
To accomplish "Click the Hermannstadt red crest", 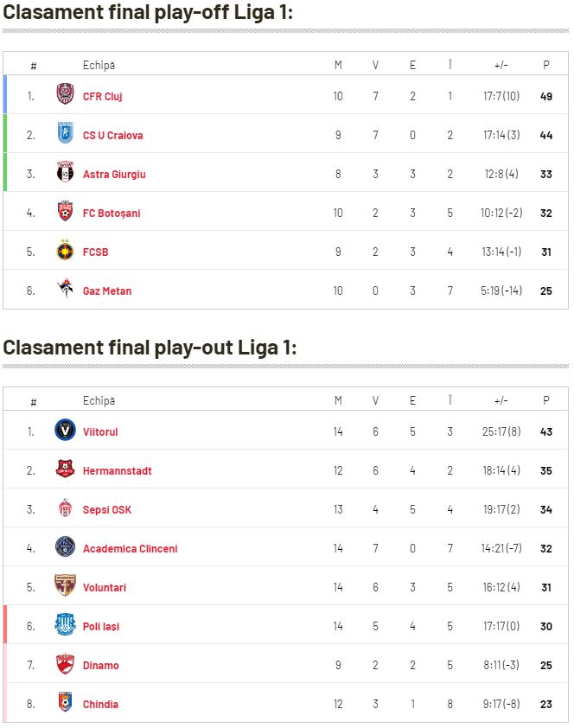I will pos(65,469).
